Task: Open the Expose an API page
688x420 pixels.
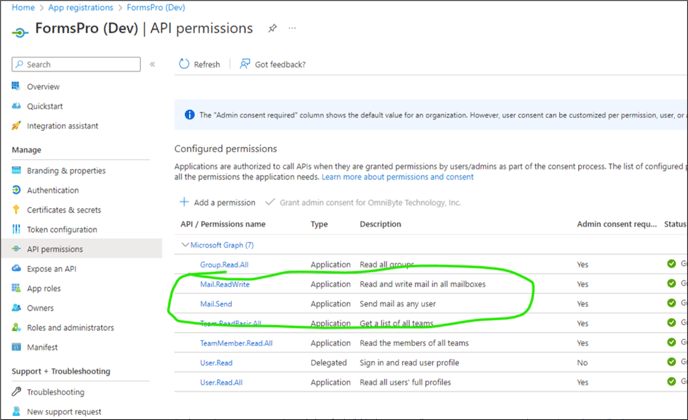Action: coord(51,269)
